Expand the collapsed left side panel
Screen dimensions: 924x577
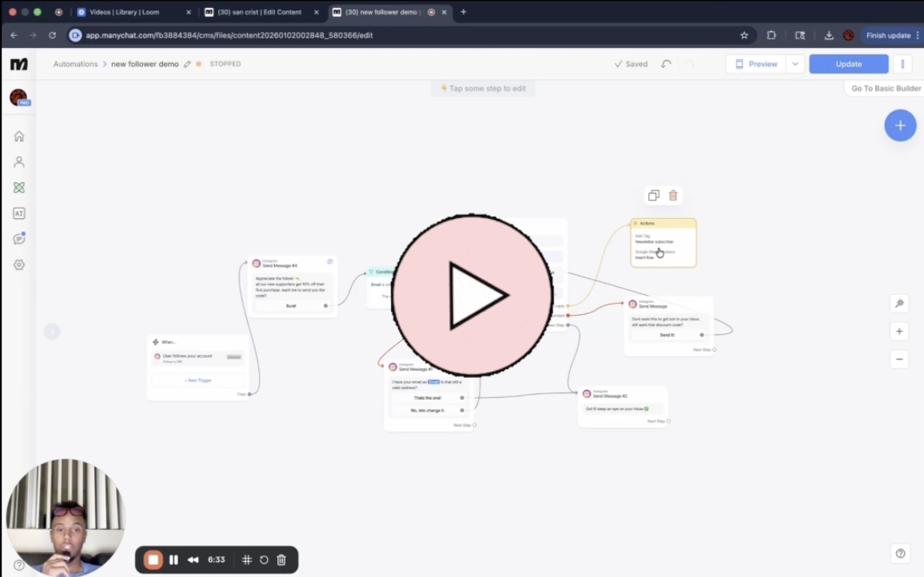(52, 331)
